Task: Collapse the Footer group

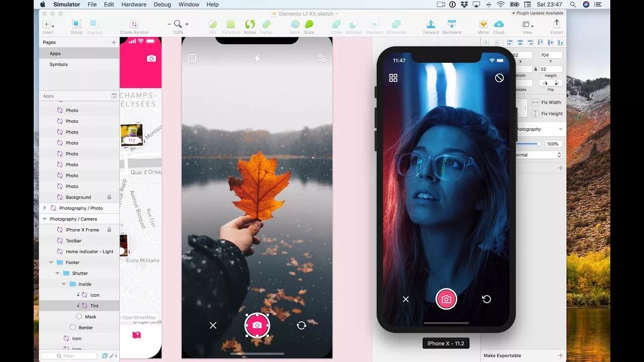Action: click(x=51, y=262)
